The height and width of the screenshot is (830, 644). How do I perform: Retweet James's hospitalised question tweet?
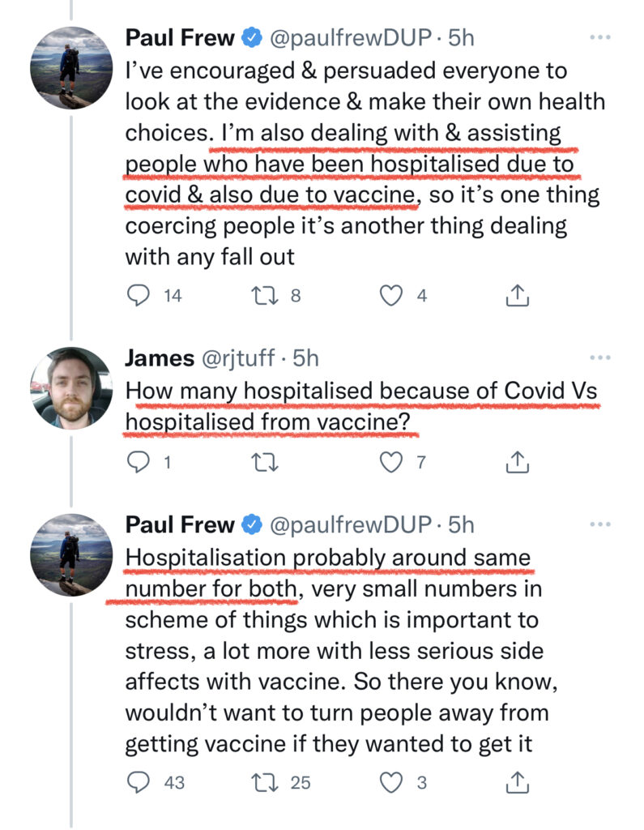point(265,463)
